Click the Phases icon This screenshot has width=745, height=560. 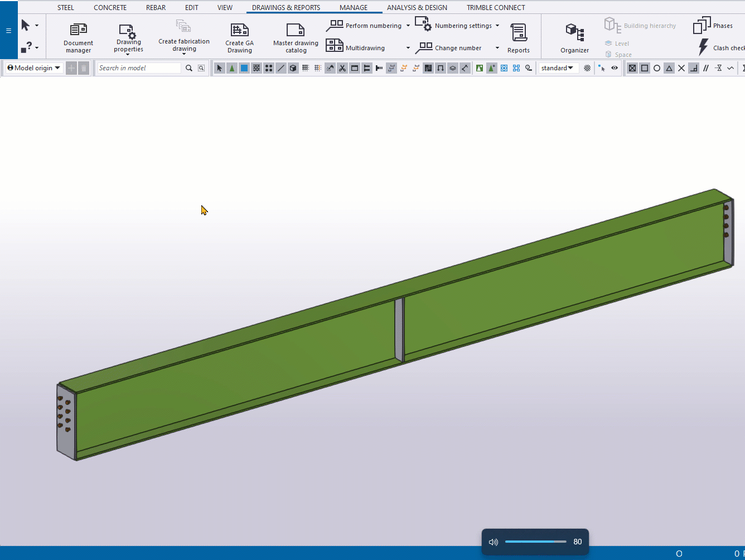coord(713,26)
